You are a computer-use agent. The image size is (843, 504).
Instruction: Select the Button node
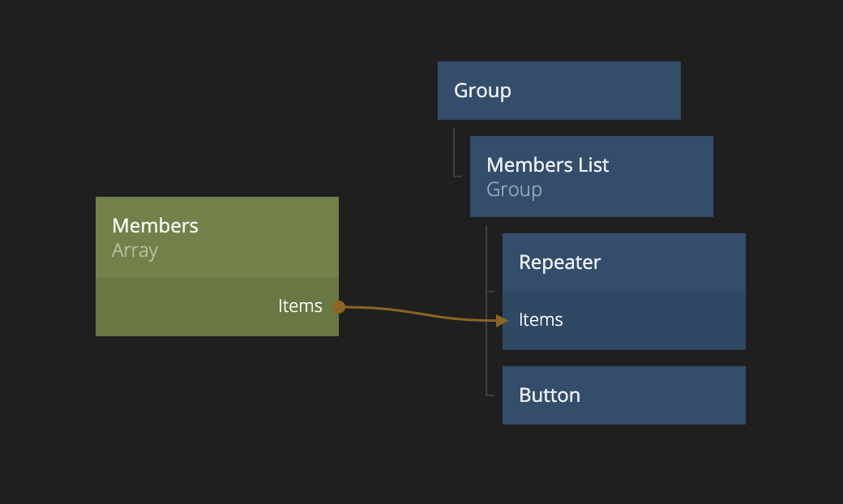tap(623, 395)
